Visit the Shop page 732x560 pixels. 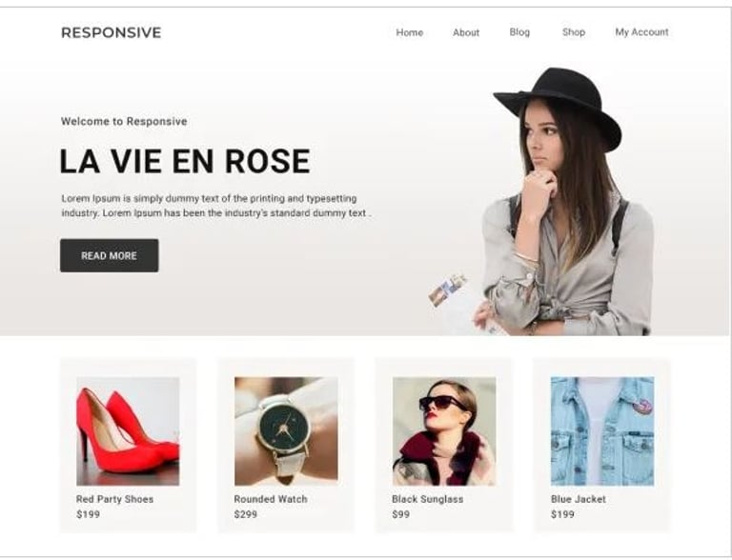574,32
